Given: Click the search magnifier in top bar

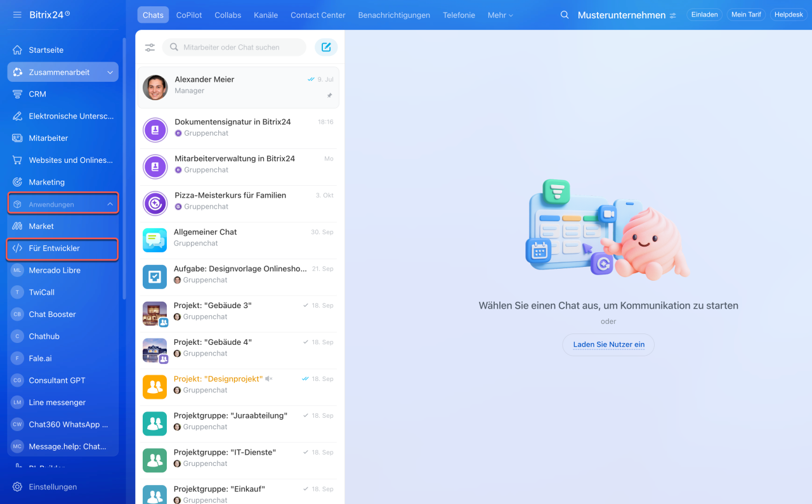Looking at the screenshot, I should click(565, 15).
